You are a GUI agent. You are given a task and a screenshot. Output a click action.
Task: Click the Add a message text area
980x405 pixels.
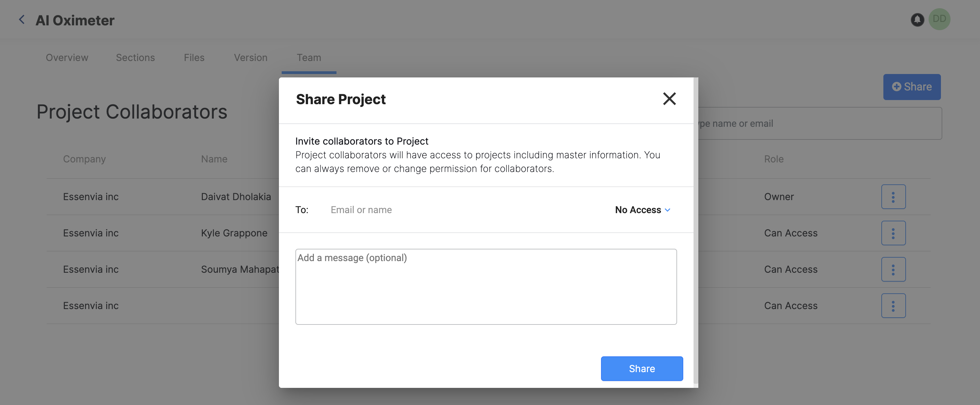tap(486, 286)
